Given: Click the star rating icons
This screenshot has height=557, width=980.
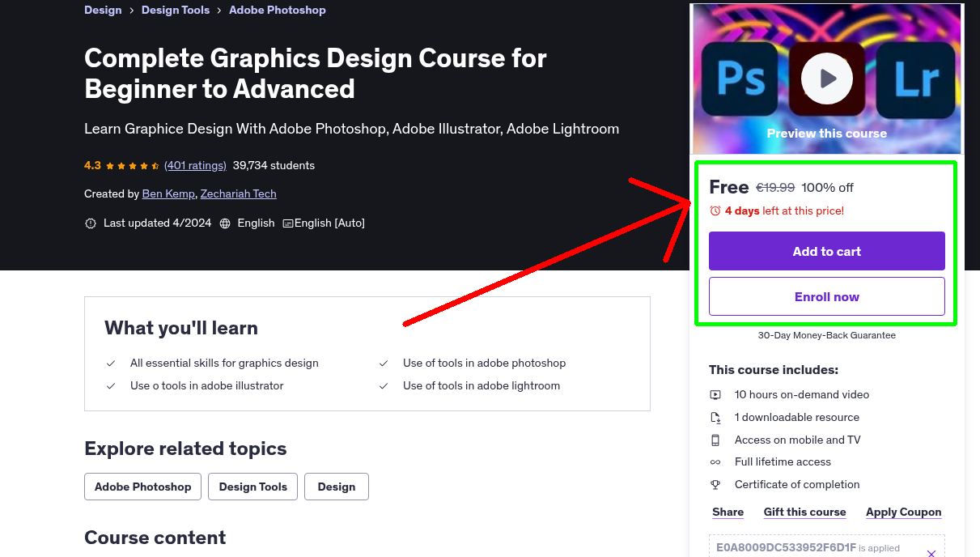Looking at the screenshot, I should 133,166.
